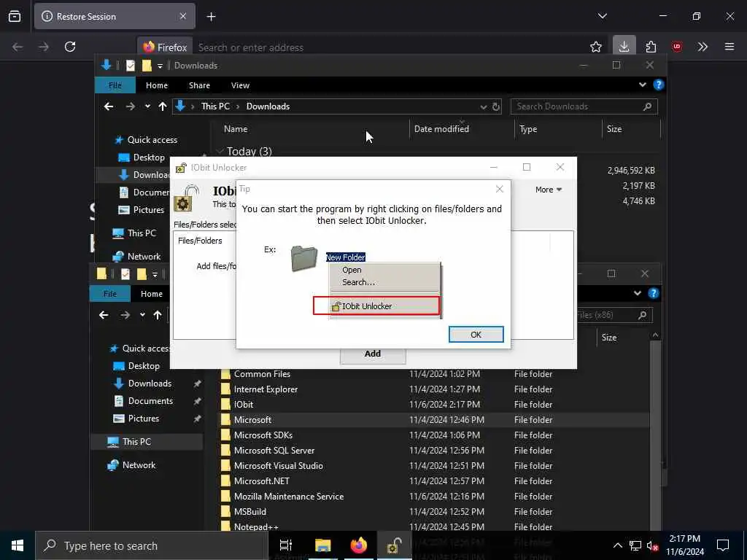
Task: Go back in Downloads window
Action: click(109, 106)
